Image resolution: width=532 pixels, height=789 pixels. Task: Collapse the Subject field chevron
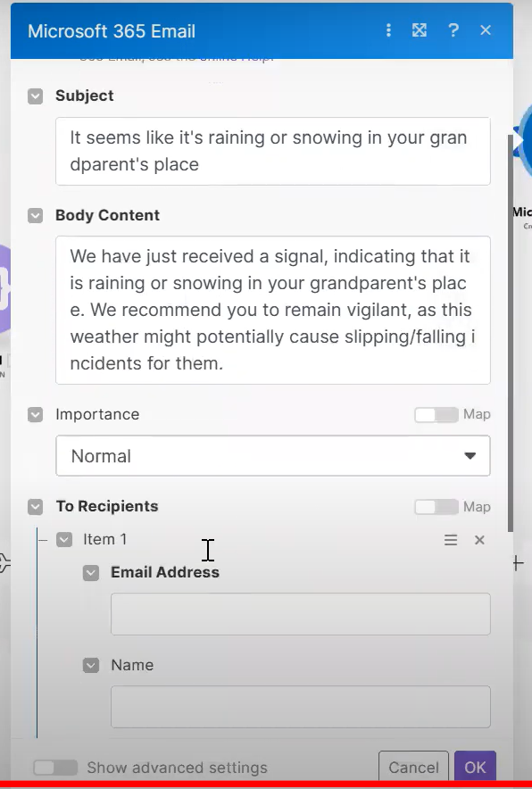[35, 96]
